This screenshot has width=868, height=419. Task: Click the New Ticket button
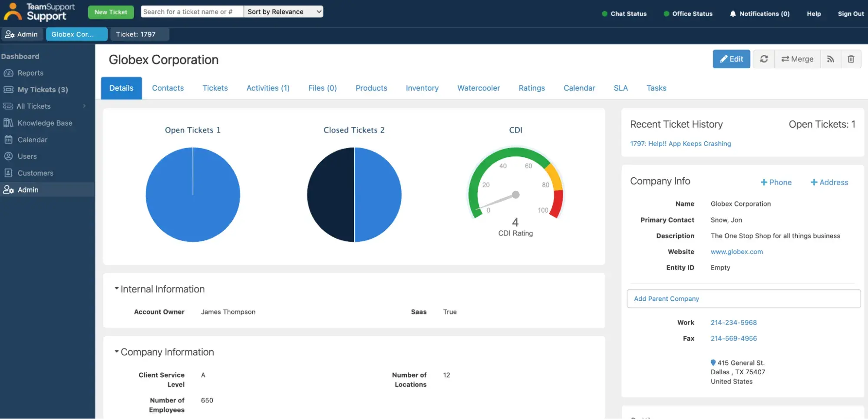coord(111,12)
